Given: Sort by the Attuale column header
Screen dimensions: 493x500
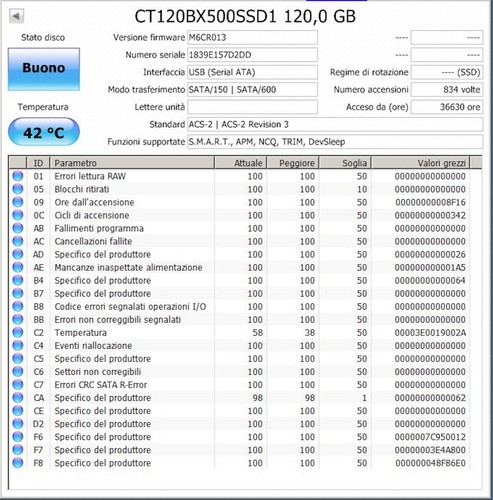Looking at the screenshot, I should 241,163.
